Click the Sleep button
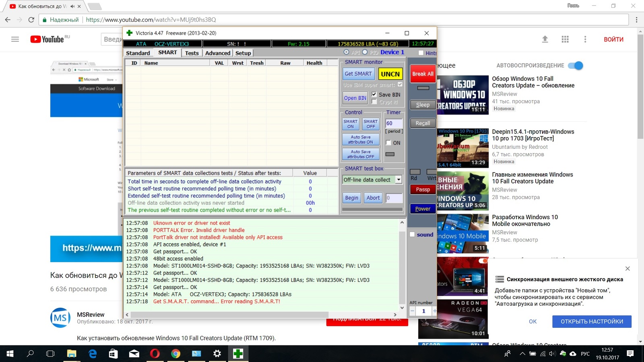 tap(423, 105)
